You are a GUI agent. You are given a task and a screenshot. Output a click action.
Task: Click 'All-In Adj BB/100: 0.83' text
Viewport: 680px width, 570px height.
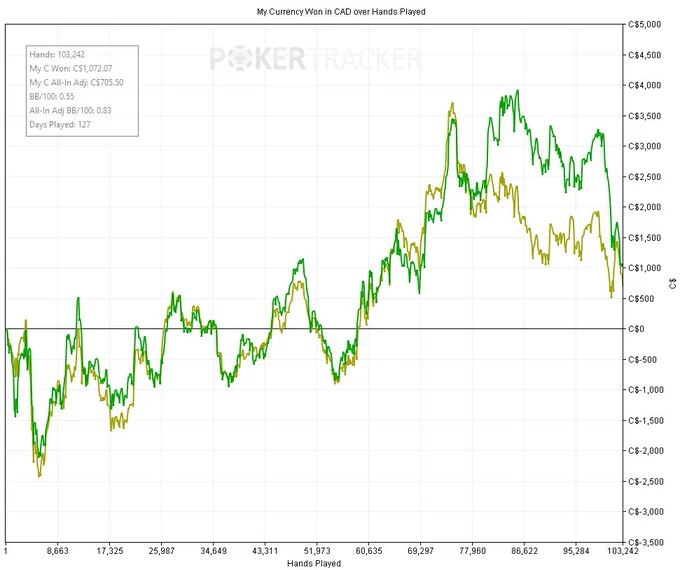click(70, 110)
